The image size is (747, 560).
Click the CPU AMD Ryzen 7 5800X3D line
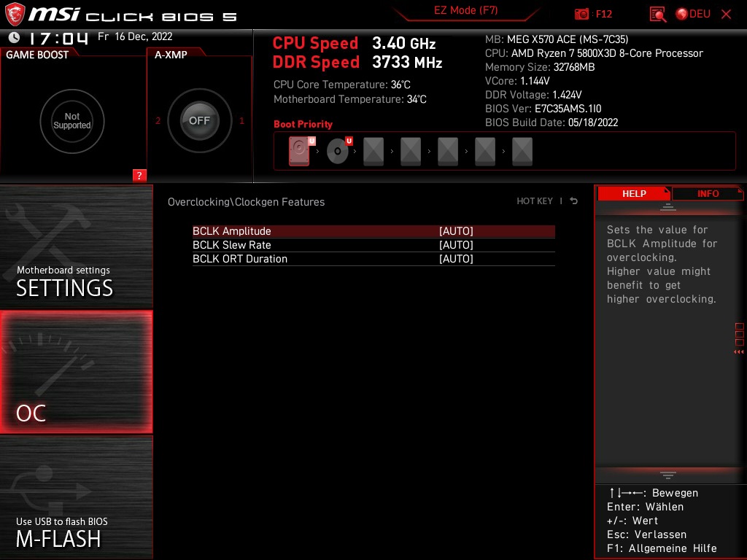(x=594, y=53)
